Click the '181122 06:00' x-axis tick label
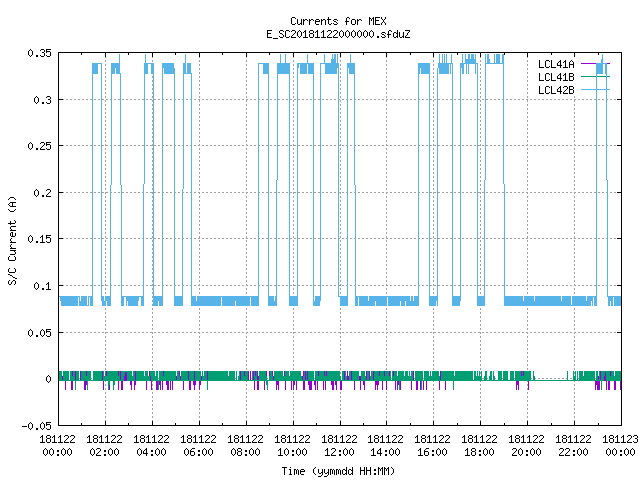 point(198,446)
